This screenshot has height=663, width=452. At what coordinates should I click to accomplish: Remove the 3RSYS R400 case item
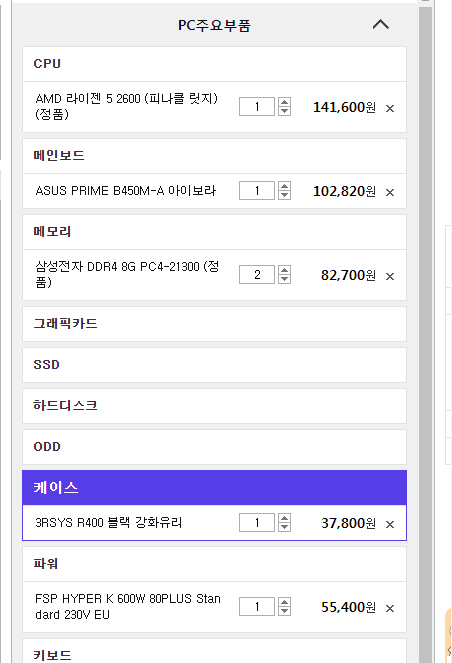pos(390,524)
